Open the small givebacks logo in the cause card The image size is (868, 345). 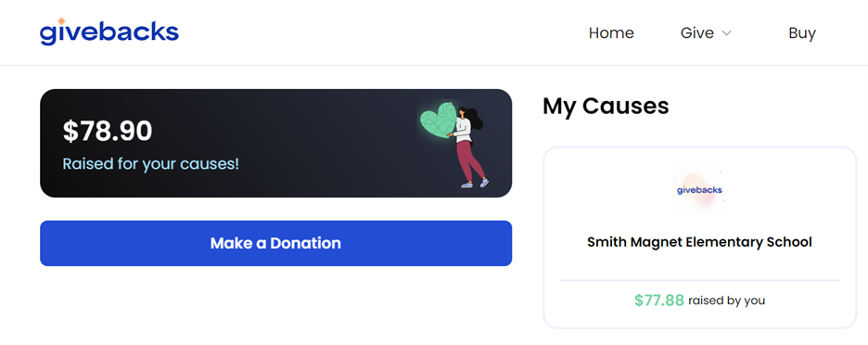click(699, 190)
